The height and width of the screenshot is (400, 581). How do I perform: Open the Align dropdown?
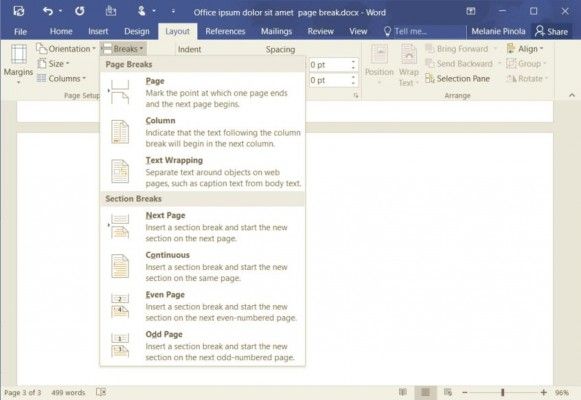(525, 49)
